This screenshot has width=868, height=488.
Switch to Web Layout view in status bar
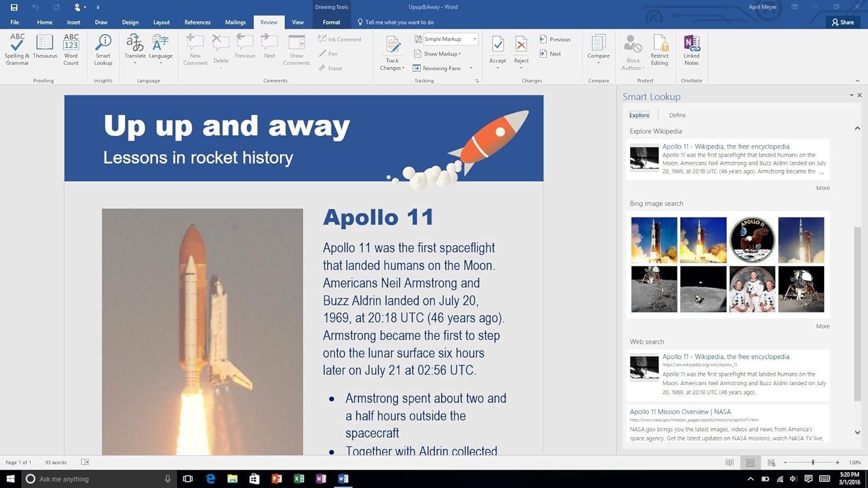[771, 463]
